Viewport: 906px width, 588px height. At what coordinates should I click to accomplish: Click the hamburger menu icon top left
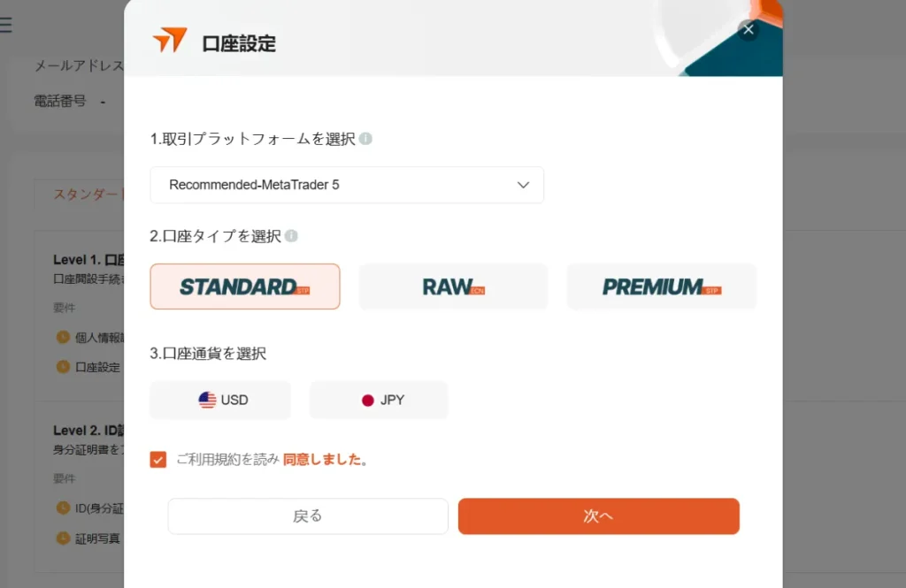pos(7,24)
